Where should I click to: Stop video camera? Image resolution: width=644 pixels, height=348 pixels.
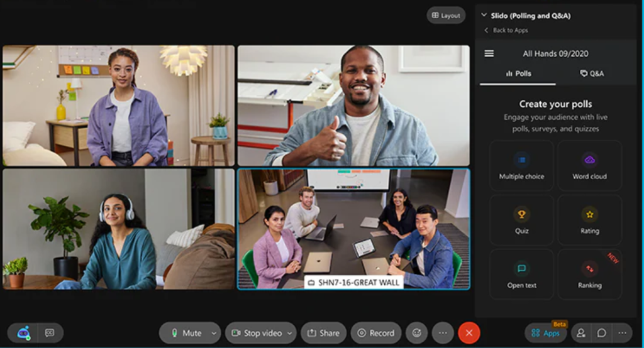click(x=255, y=333)
